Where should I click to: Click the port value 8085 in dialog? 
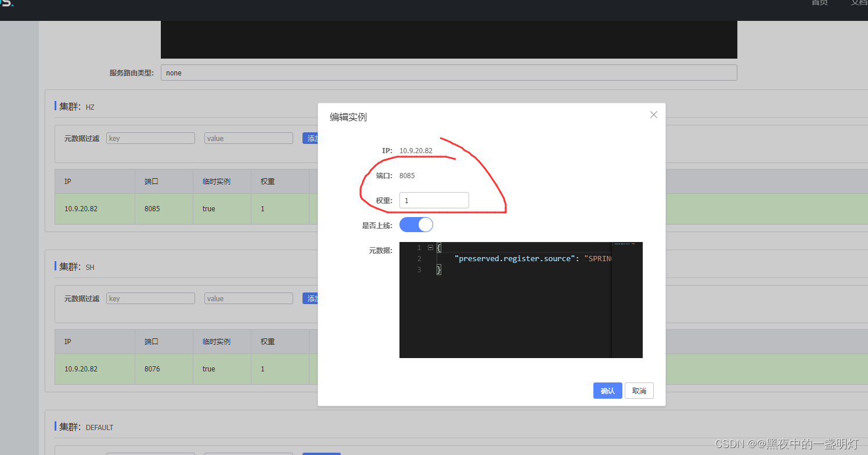[x=407, y=175]
